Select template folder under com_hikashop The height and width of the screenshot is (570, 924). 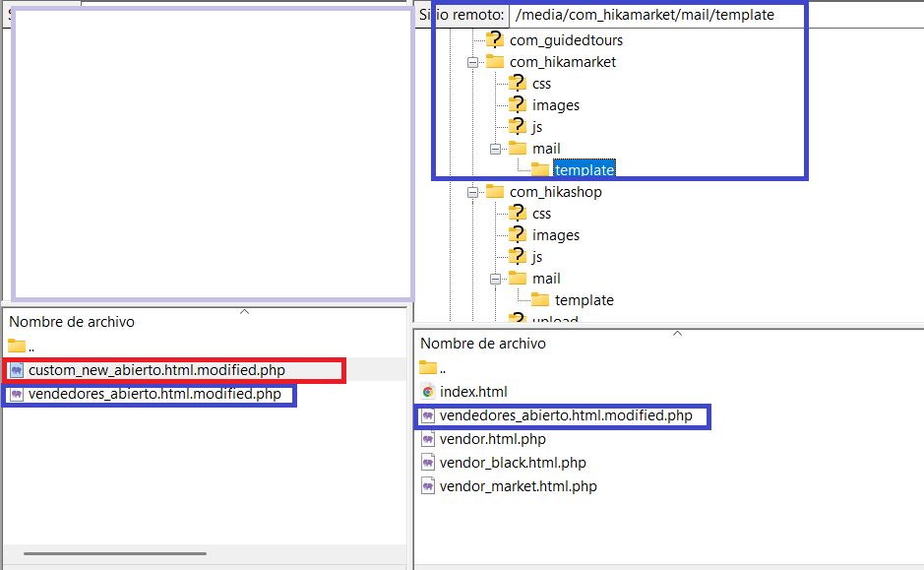pyautogui.click(x=584, y=300)
